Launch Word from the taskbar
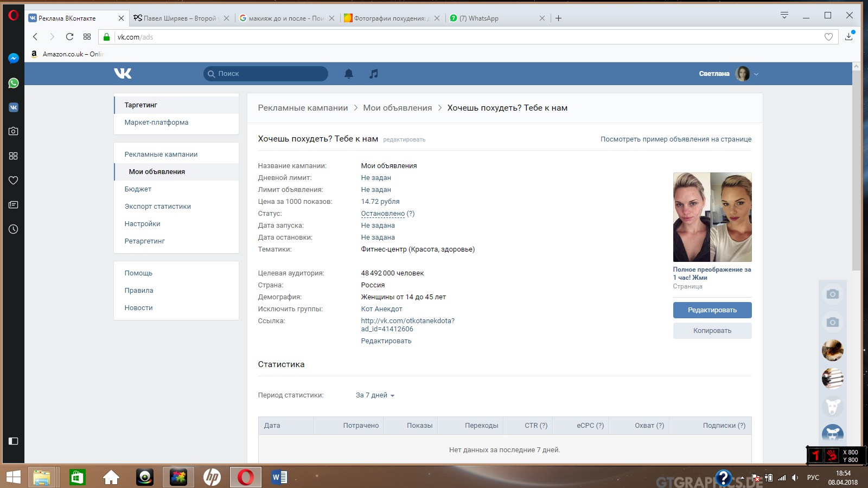 click(x=279, y=477)
